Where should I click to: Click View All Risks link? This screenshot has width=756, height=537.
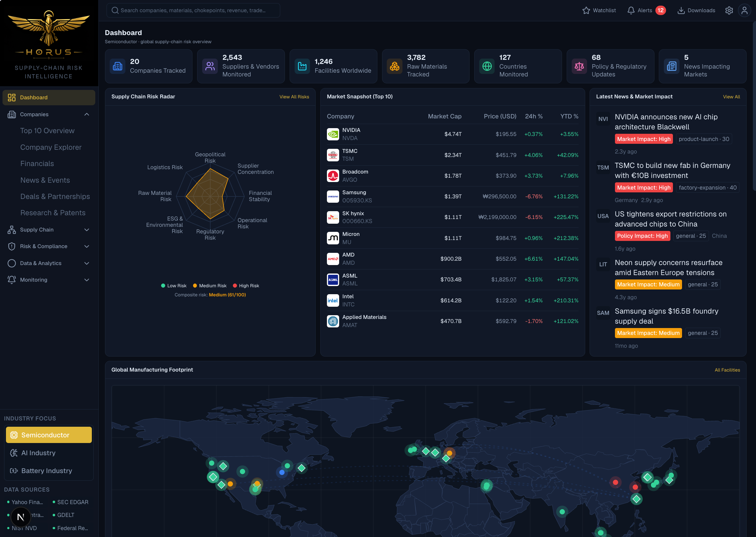coord(294,97)
